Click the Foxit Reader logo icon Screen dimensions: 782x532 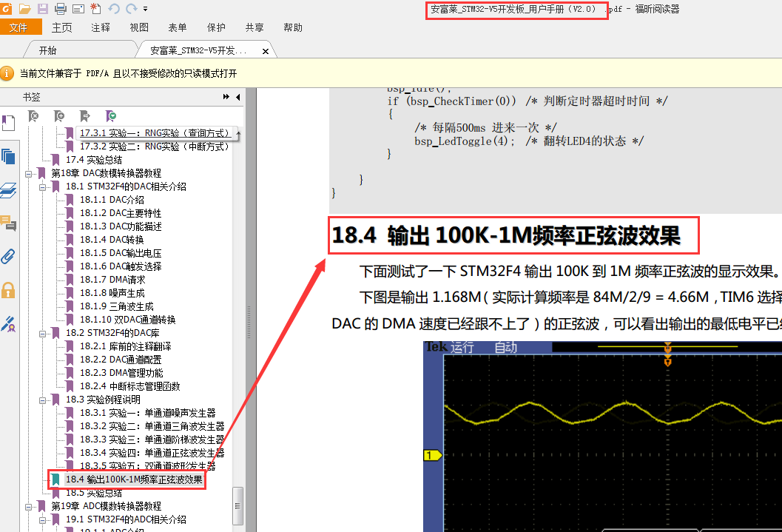5,8
